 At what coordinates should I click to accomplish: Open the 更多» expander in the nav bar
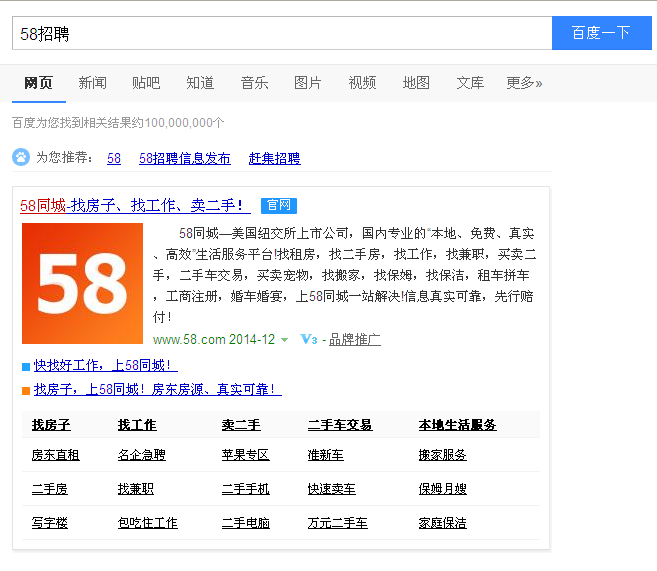coord(524,83)
